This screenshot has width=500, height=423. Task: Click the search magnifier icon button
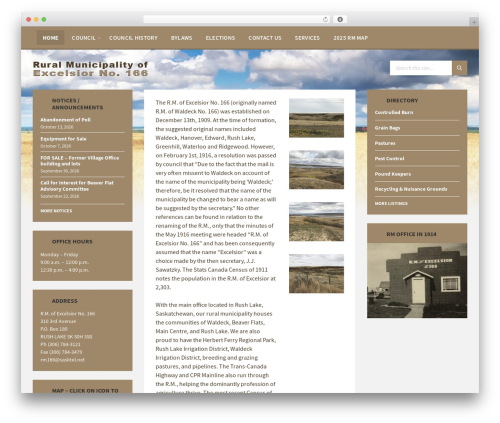459,68
